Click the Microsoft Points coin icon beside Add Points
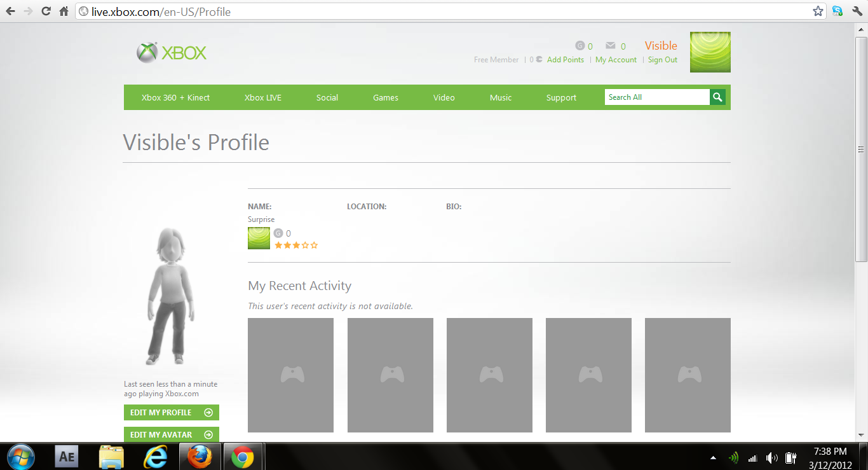This screenshot has width=868, height=470. pos(539,60)
